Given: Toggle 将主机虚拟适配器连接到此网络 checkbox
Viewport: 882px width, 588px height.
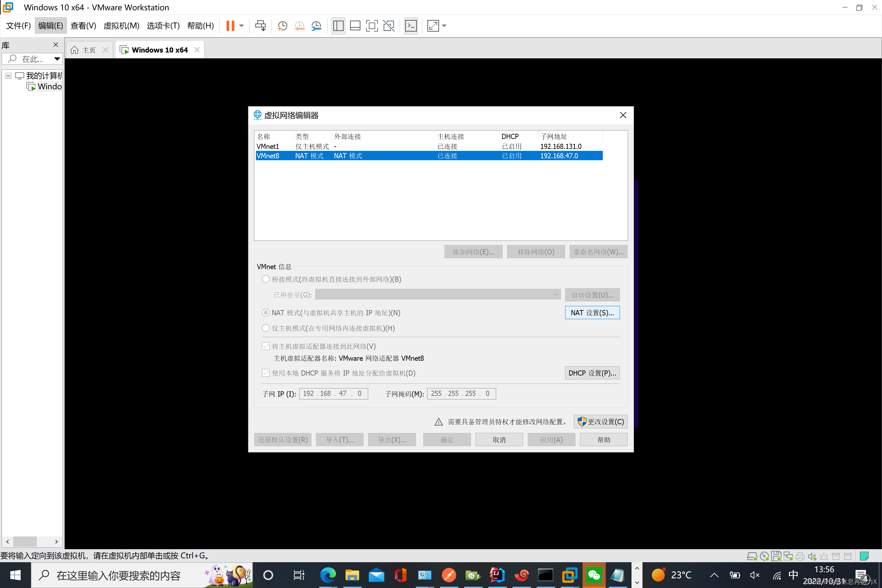Looking at the screenshot, I should (x=266, y=346).
